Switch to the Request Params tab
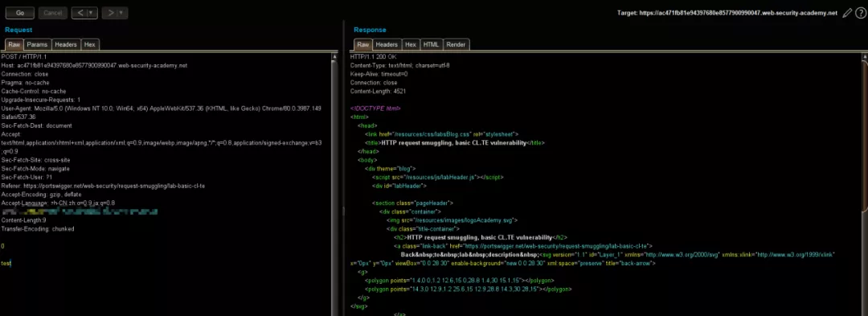Screen dimensions: 868x316 point(37,44)
